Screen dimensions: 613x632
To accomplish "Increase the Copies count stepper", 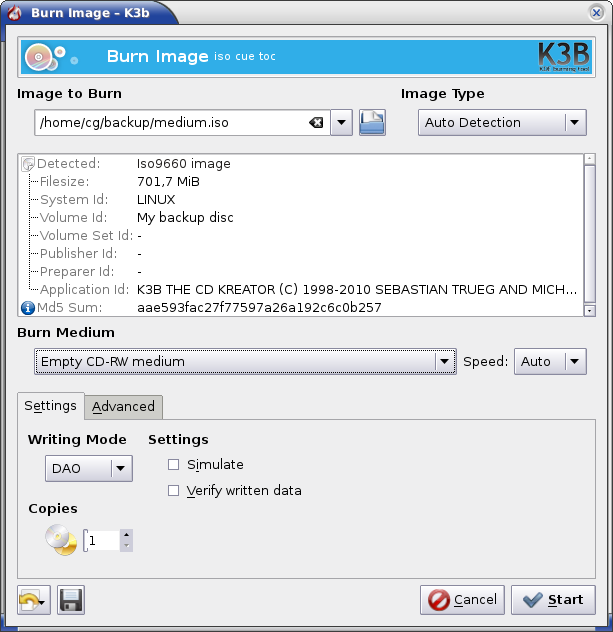I will (x=126, y=535).
